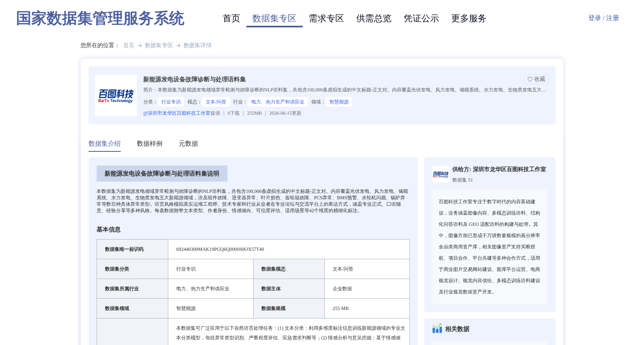Screen dimensions: 644x345
Task: Click the 数据集规模 table label
Action: [x=274, y=308]
